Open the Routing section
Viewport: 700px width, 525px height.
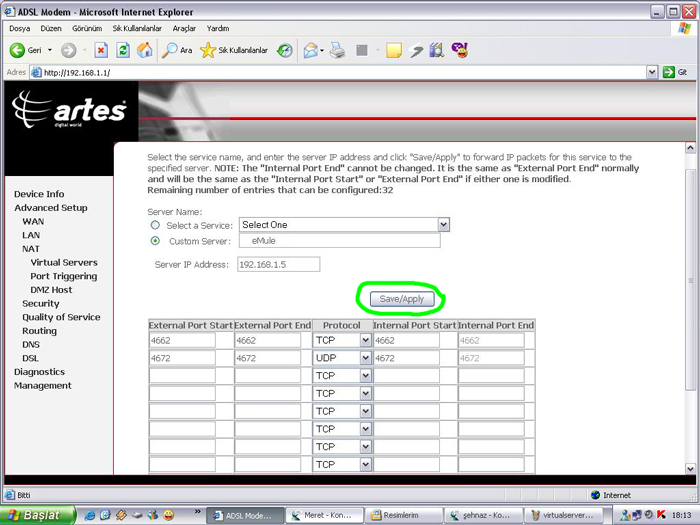click(39, 331)
